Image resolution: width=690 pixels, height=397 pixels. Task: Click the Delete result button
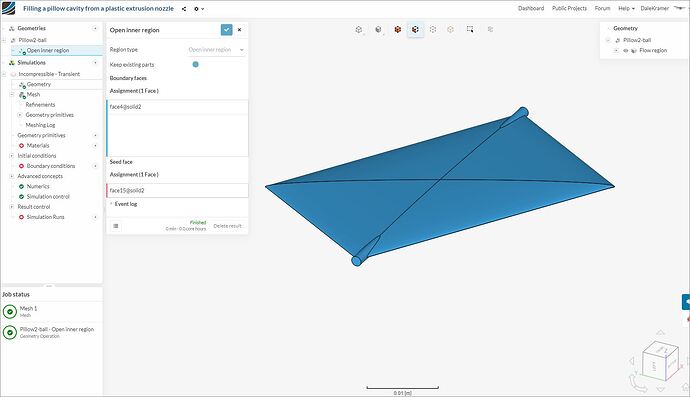tap(228, 226)
